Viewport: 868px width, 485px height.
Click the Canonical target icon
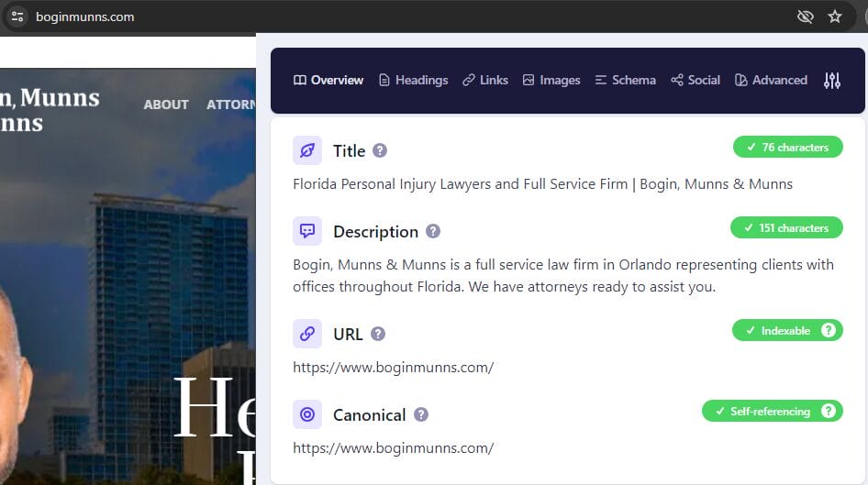307,414
